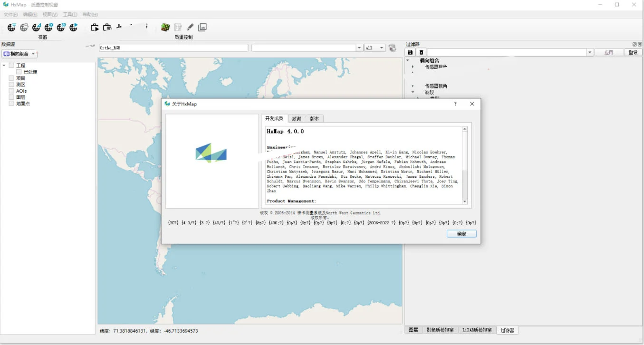Toggle the 图层 checkbox in data source tree
Image resolution: width=644 pixels, height=345 pixels.
(11, 97)
